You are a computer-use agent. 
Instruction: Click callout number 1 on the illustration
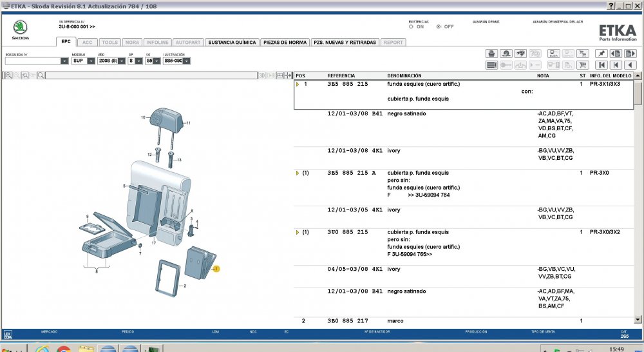(x=216, y=269)
